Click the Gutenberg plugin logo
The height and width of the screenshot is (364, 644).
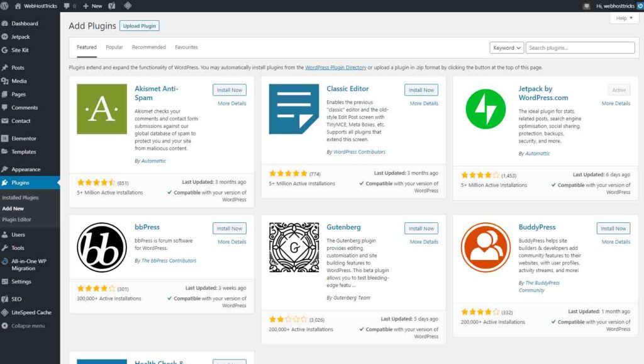pos(294,247)
